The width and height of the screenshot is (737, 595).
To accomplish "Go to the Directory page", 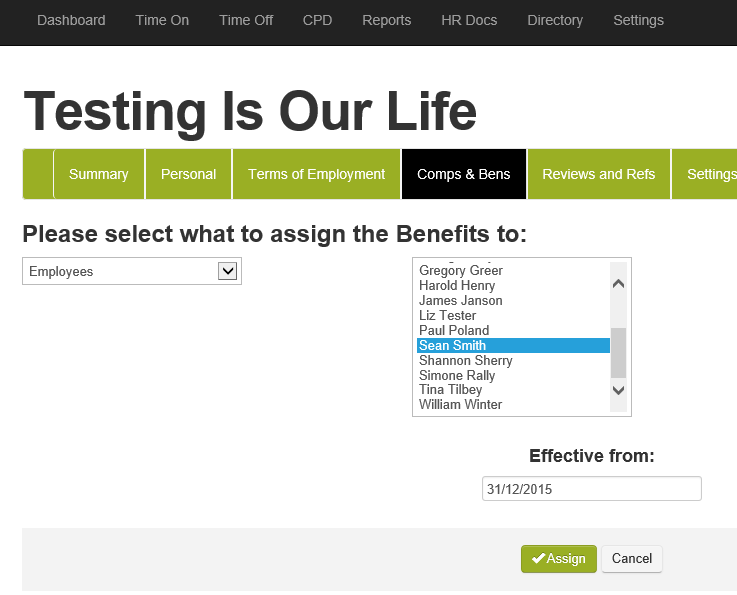I will pyautogui.click(x=555, y=20).
